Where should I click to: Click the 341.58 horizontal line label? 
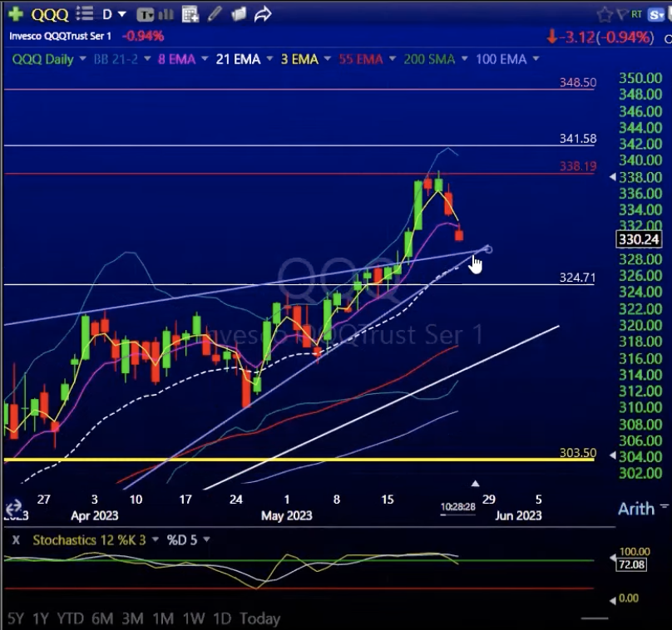click(x=578, y=138)
